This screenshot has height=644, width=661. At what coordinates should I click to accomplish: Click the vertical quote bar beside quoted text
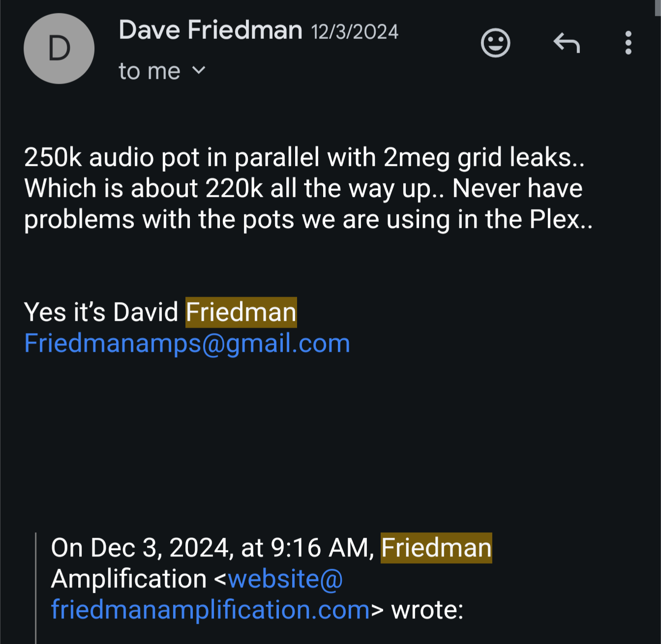pyautogui.click(x=36, y=588)
